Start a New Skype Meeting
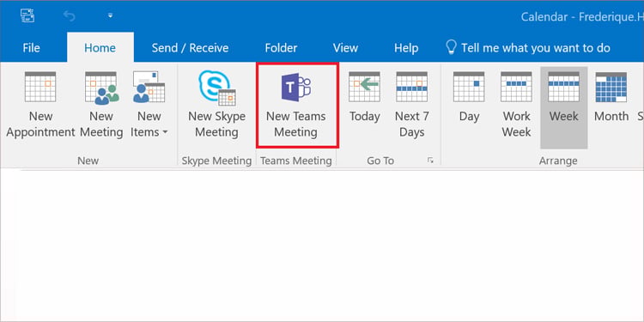This screenshot has width=644, height=322. click(x=216, y=105)
